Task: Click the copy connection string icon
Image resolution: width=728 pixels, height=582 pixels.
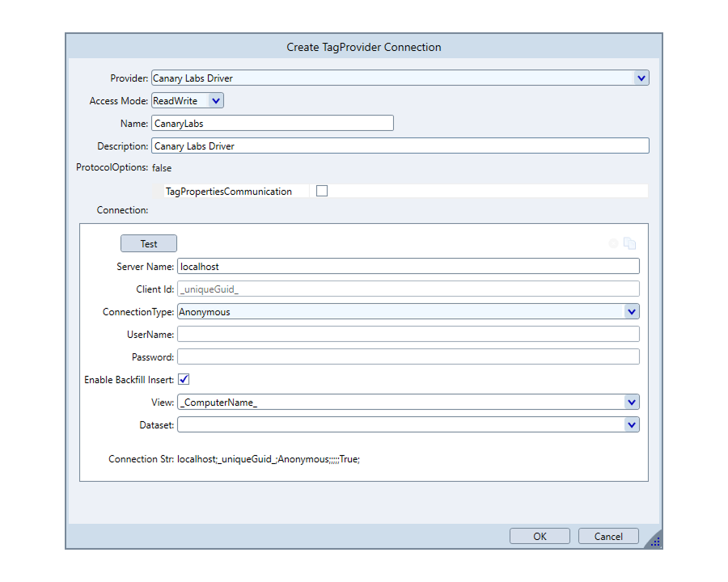Action: click(630, 243)
